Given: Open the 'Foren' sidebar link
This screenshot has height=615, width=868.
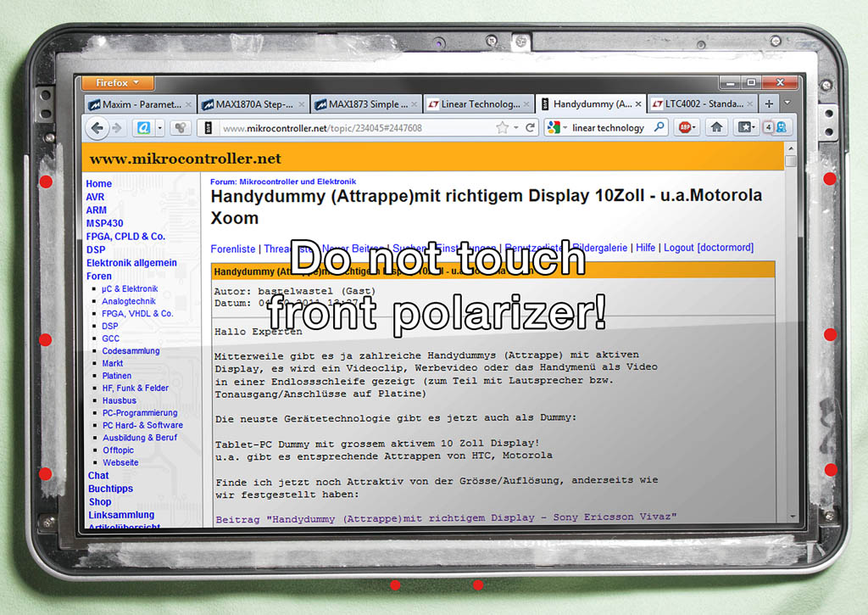Looking at the screenshot, I should click(99, 276).
